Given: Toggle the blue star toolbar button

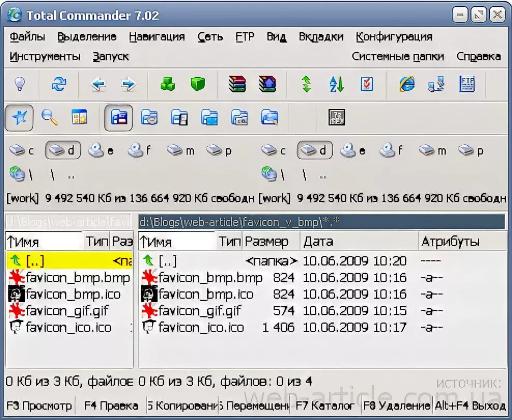Looking at the screenshot, I should coord(19,118).
